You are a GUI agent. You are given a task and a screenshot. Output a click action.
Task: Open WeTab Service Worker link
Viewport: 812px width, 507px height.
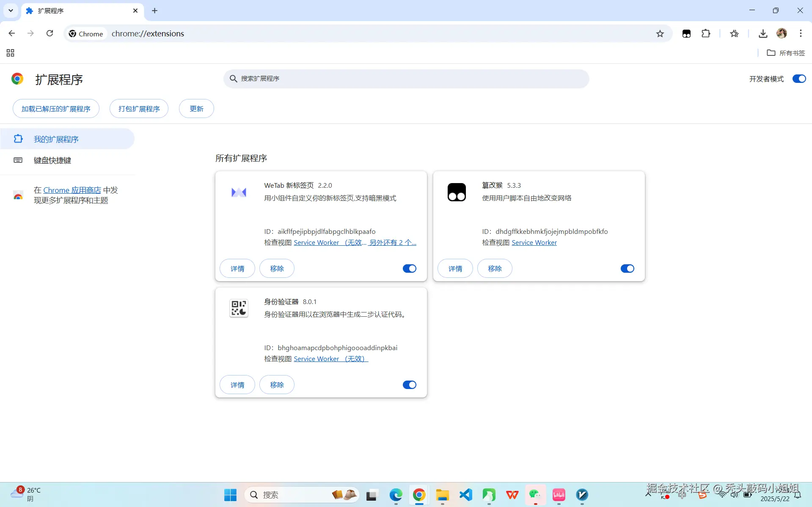(x=330, y=242)
